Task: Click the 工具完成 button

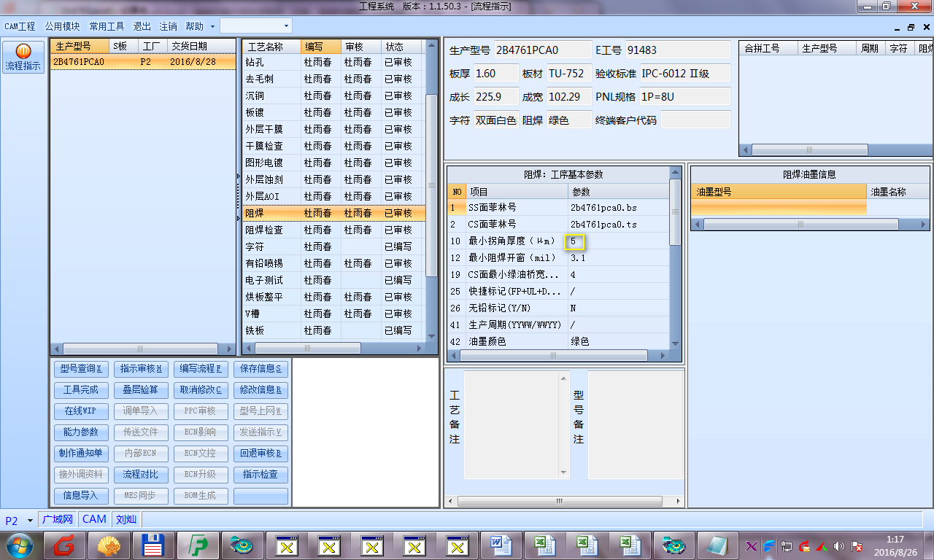Action: pos(81,390)
